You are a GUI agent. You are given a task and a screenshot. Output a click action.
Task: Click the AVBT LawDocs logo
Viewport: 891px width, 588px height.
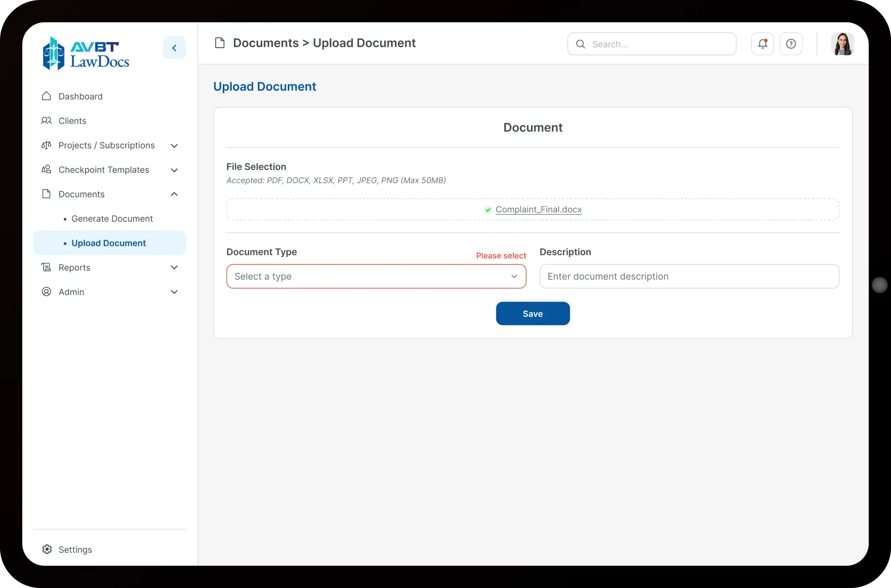[x=86, y=53]
